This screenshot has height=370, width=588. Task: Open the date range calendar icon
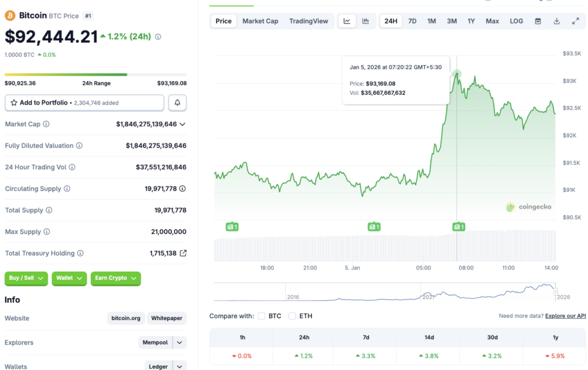[x=537, y=21]
